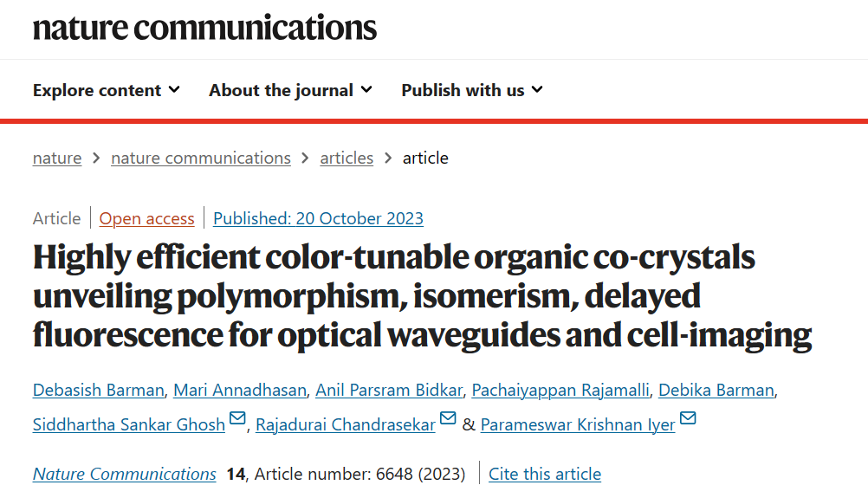The height and width of the screenshot is (498, 868).
Task: Go to nature breadcrumb link
Action: pos(57,158)
